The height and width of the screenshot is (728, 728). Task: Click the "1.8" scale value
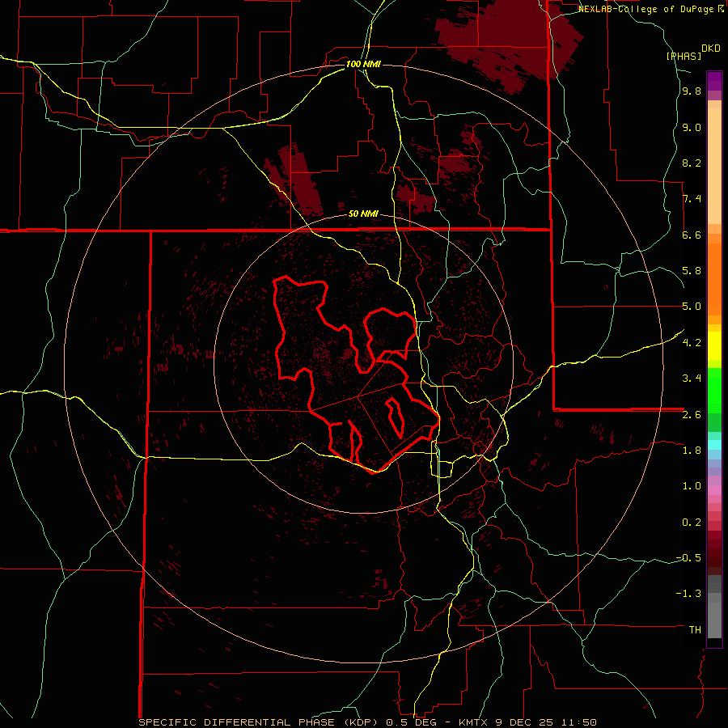tap(692, 451)
